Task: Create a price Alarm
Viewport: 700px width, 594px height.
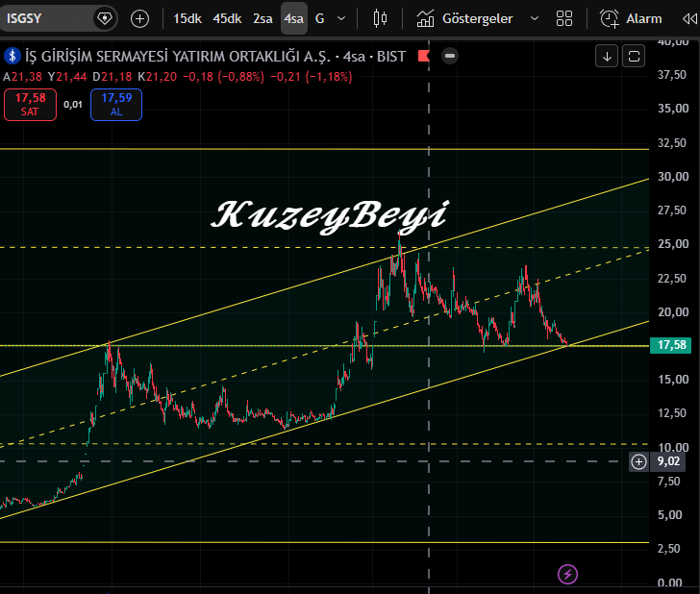Action: [x=631, y=19]
